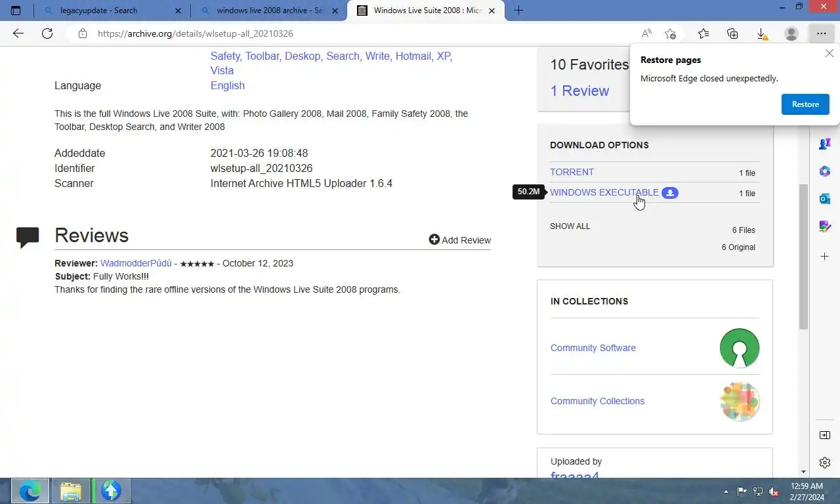Dismiss the Restore pages popup
840x504 pixels.
829,54
